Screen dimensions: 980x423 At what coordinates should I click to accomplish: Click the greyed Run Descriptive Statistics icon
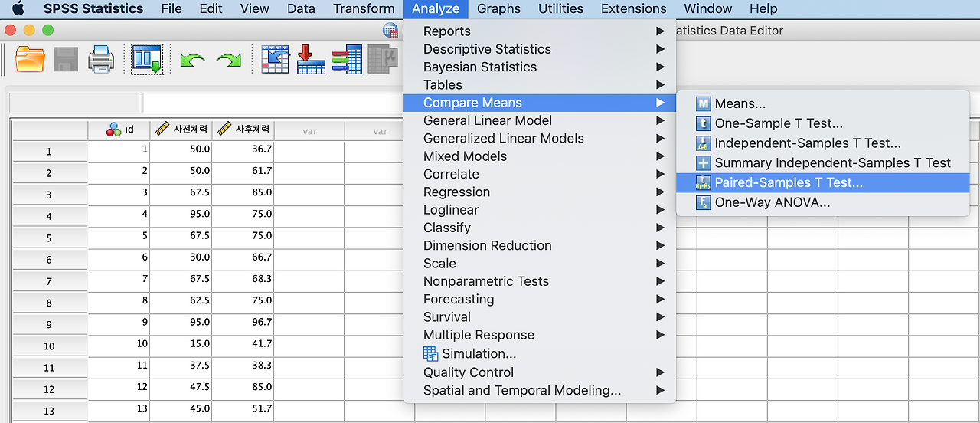pyautogui.click(x=382, y=59)
